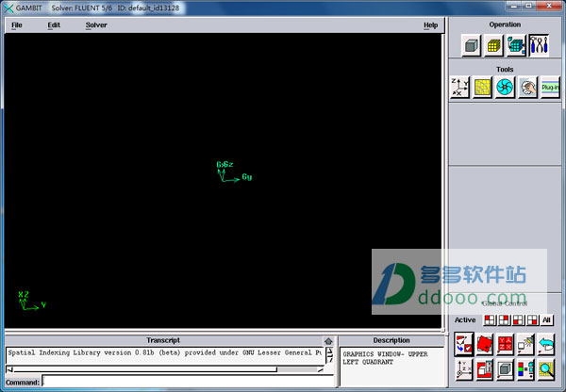Click the Transcript text line
This screenshot has height=392, width=566.
click(x=165, y=352)
